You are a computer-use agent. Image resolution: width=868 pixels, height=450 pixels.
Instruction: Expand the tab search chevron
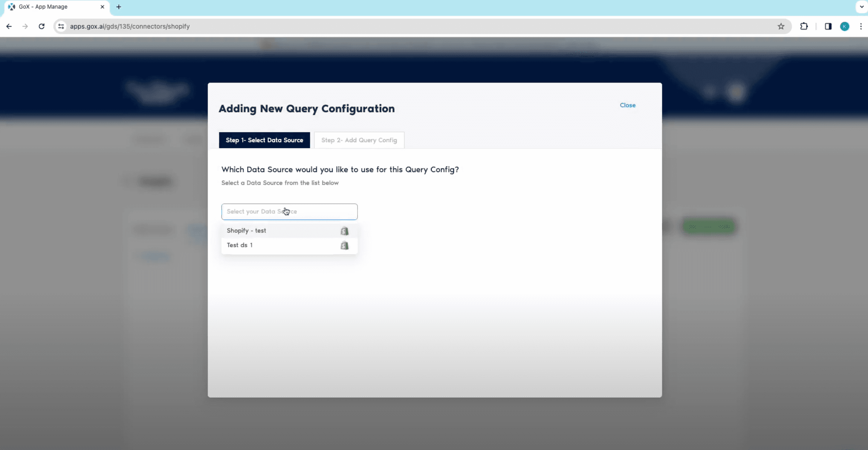coord(862,7)
